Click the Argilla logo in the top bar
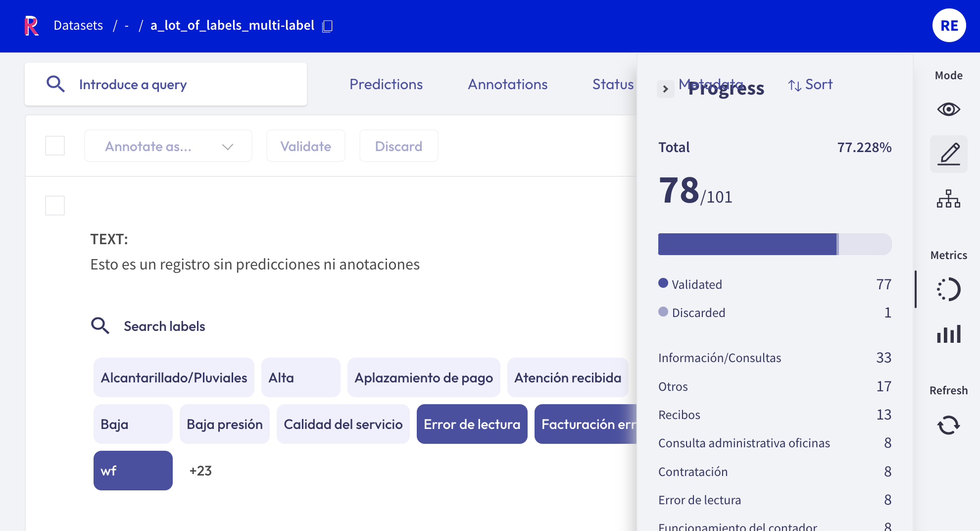Viewport: 980px width, 531px height. pyautogui.click(x=31, y=25)
